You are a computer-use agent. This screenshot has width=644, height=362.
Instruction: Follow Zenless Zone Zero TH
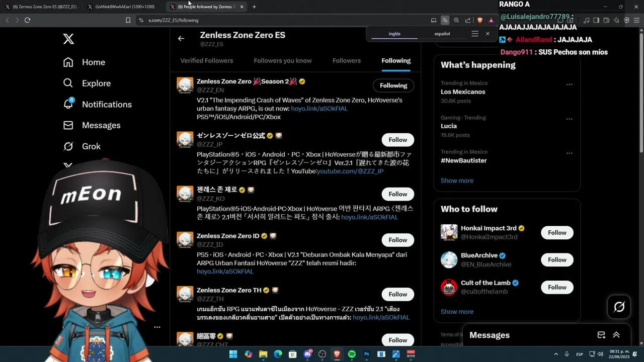point(397,294)
